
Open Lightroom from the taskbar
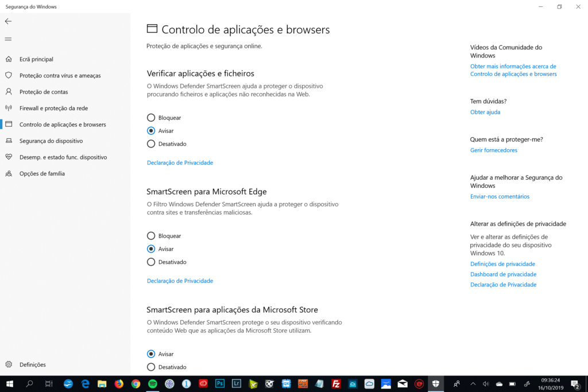point(237,384)
